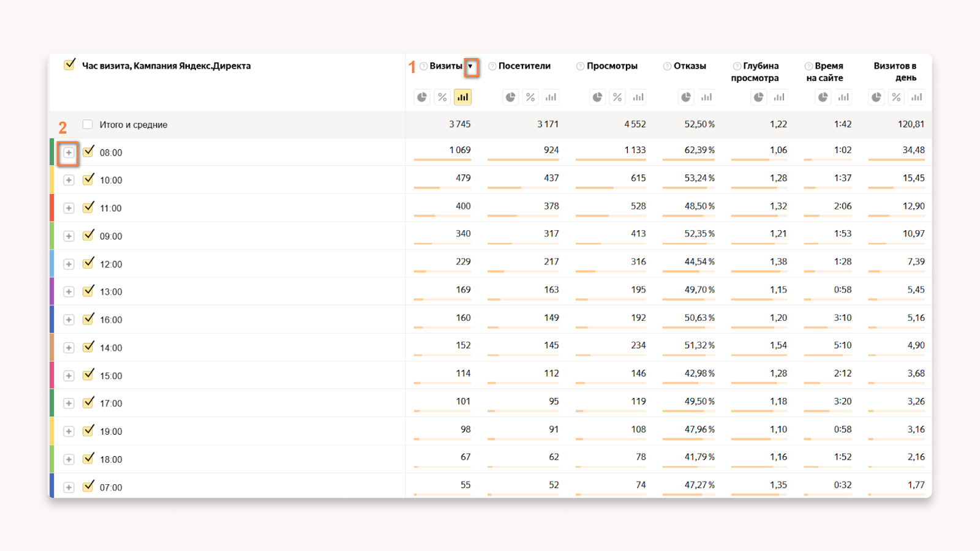Open help tooltip for Отказы metric
Viewport: 980px width, 551px height.
pyautogui.click(x=667, y=66)
